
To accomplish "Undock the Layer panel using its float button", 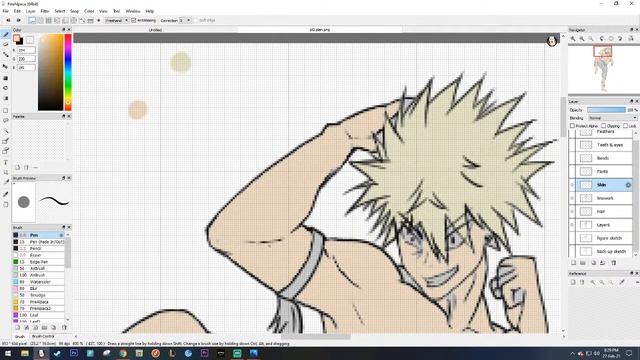I will 631,101.
